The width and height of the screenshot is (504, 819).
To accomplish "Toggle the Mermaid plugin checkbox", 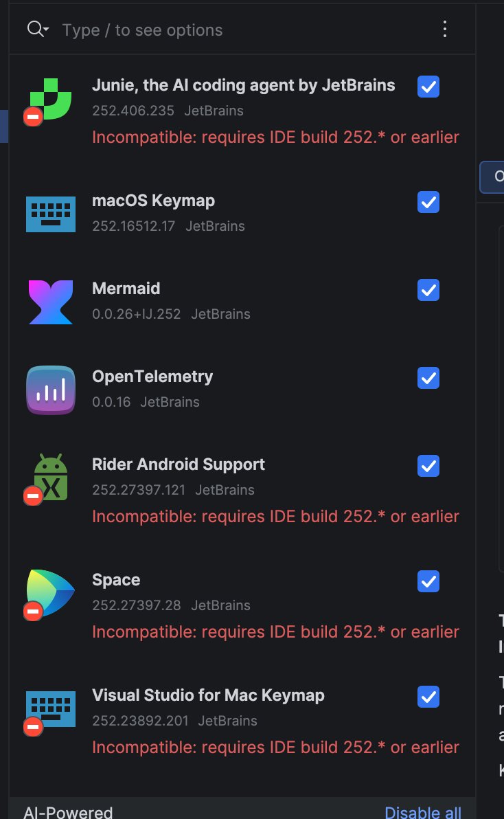I will tap(428, 290).
